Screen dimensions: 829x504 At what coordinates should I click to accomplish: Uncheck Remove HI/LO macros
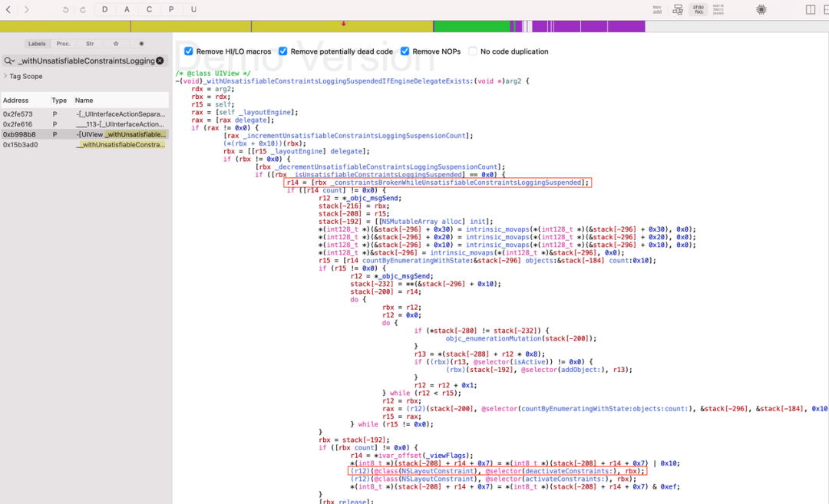189,51
